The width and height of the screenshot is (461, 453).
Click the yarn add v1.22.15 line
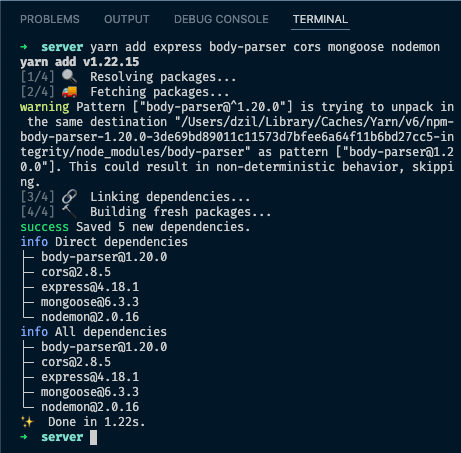[80, 62]
